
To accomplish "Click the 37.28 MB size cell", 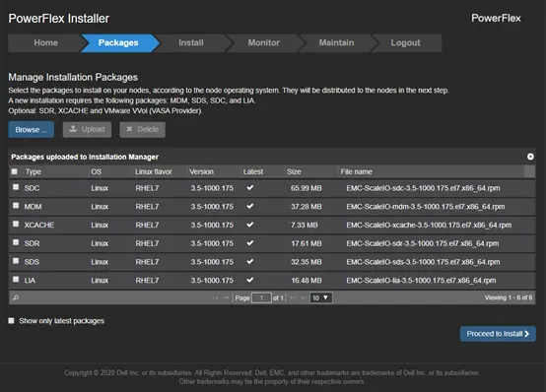I will 307,207.
